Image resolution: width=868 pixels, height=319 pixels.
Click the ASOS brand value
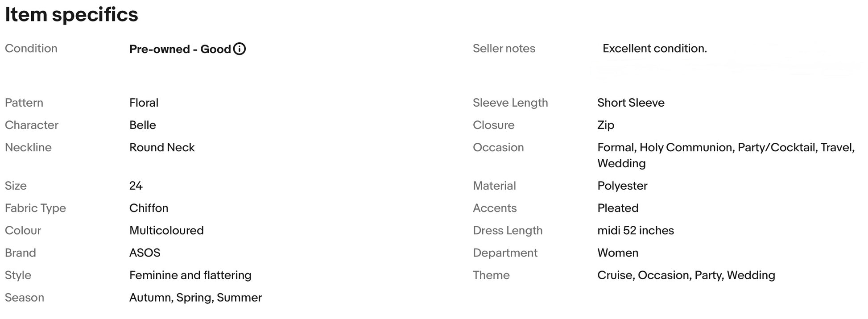point(145,253)
